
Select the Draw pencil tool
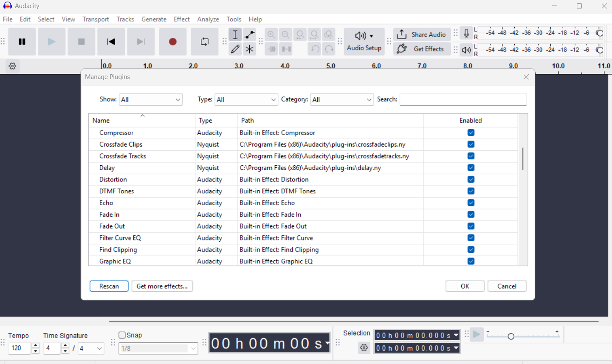tap(235, 49)
